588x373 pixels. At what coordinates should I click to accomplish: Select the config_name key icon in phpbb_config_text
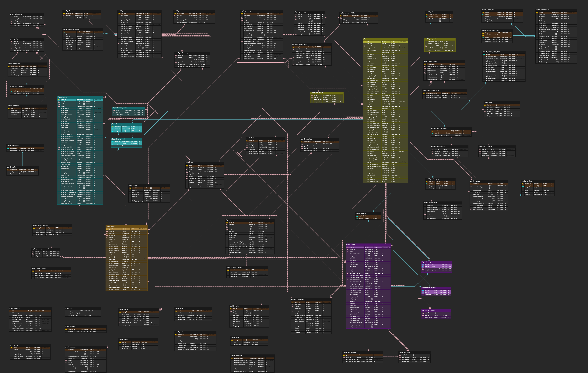click(8, 148)
